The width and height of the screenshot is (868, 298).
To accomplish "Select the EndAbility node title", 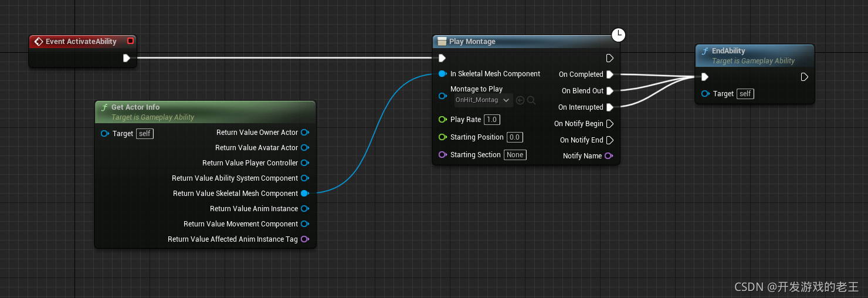I will pyautogui.click(x=728, y=51).
